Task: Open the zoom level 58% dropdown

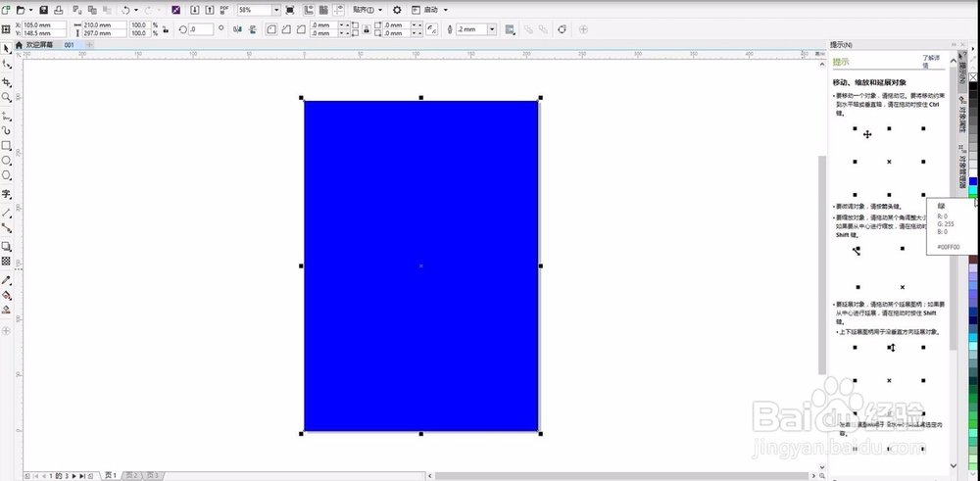Action: pyautogui.click(x=276, y=10)
